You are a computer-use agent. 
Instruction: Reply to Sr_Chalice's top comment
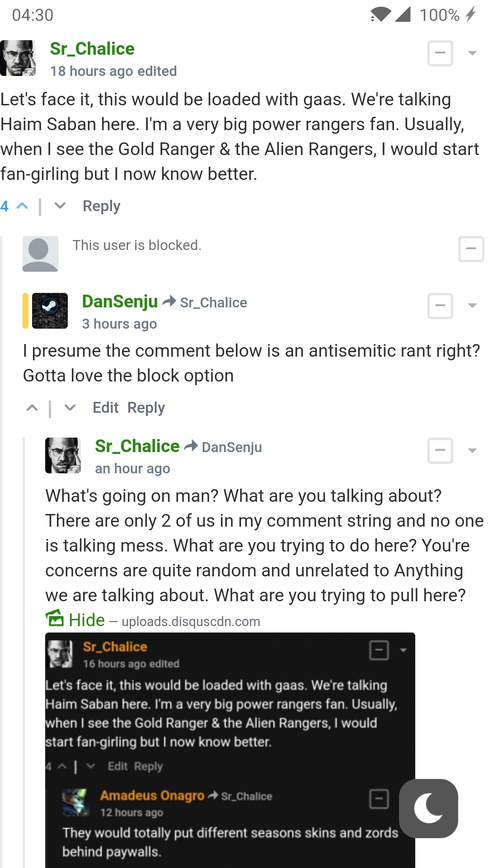coord(101,206)
